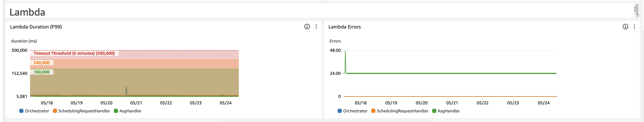The image size is (644, 122).
Task: Click the orange SchedulingRequestHandler swatch in the Errors legend
Action: (373, 111)
